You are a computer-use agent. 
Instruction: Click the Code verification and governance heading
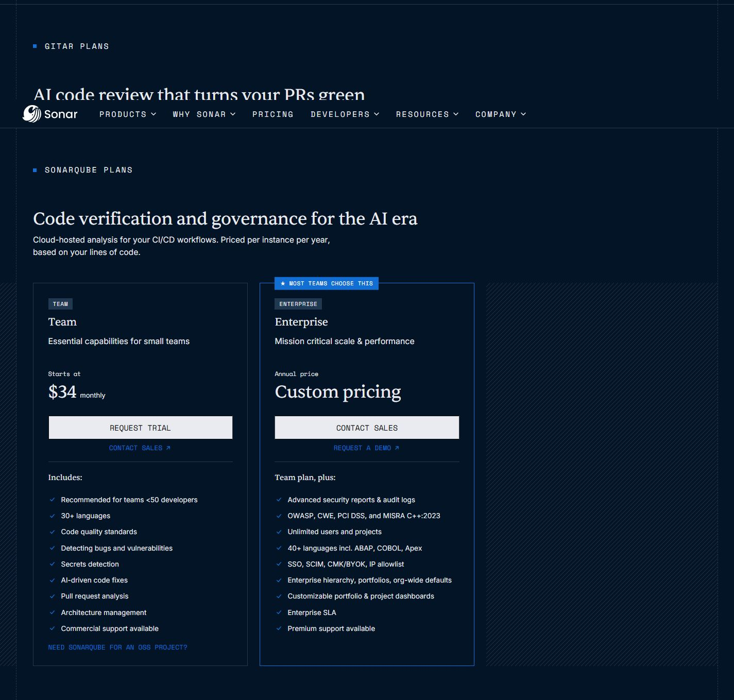[225, 219]
